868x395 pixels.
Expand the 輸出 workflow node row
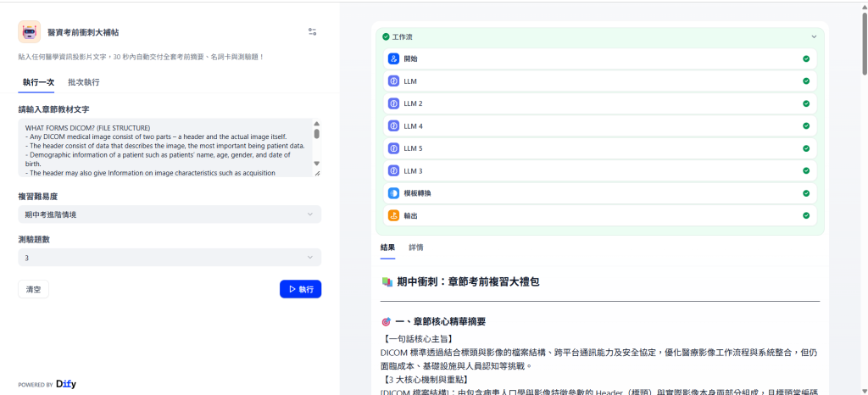click(x=600, y=216)
